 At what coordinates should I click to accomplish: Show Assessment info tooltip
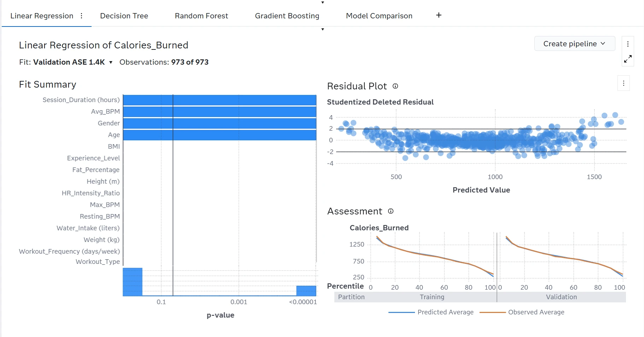tap(391, 211)
